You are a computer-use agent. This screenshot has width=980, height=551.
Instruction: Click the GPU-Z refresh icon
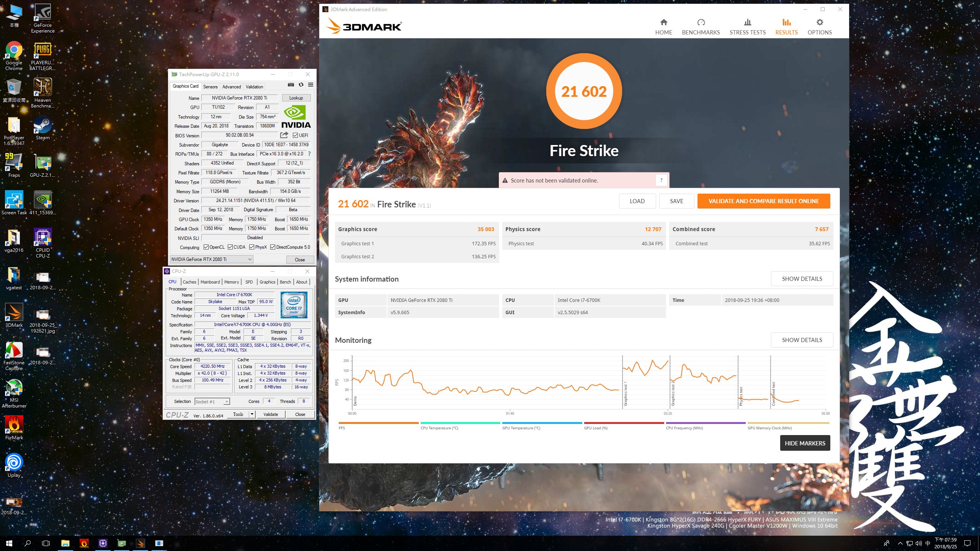point(301,85)
